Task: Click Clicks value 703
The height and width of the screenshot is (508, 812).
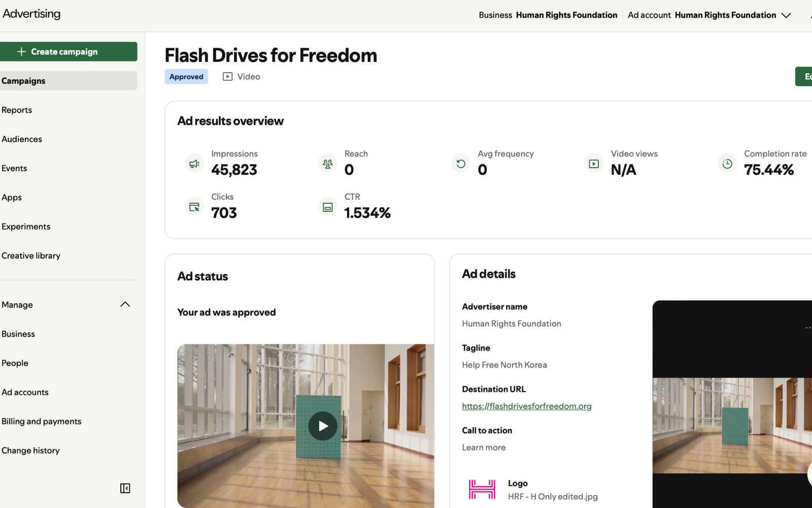Action: 224,213
